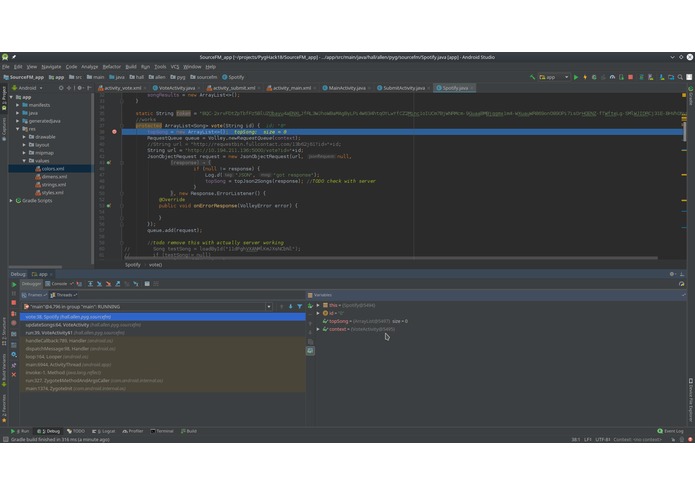Viewport: 695px width, 494px height.
Task: Open the Analyze menu
Action: (x=89, y=67)
